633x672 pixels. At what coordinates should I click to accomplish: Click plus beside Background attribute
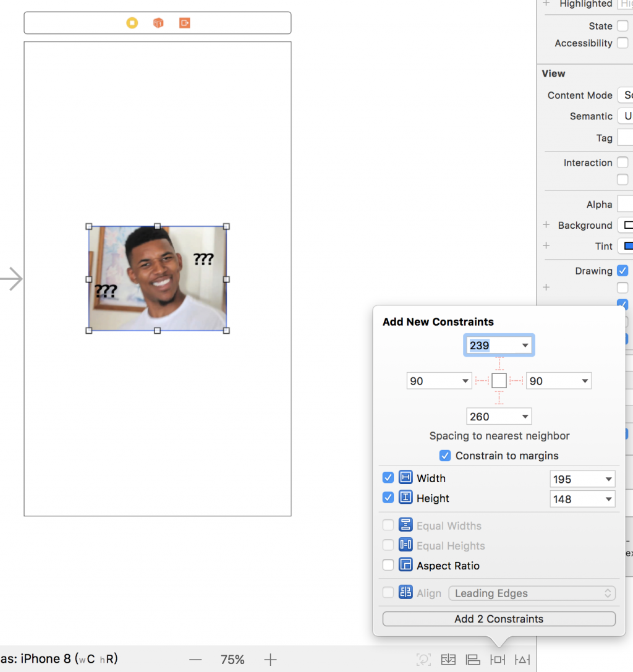pyautogui.click(x=546, y=224)
